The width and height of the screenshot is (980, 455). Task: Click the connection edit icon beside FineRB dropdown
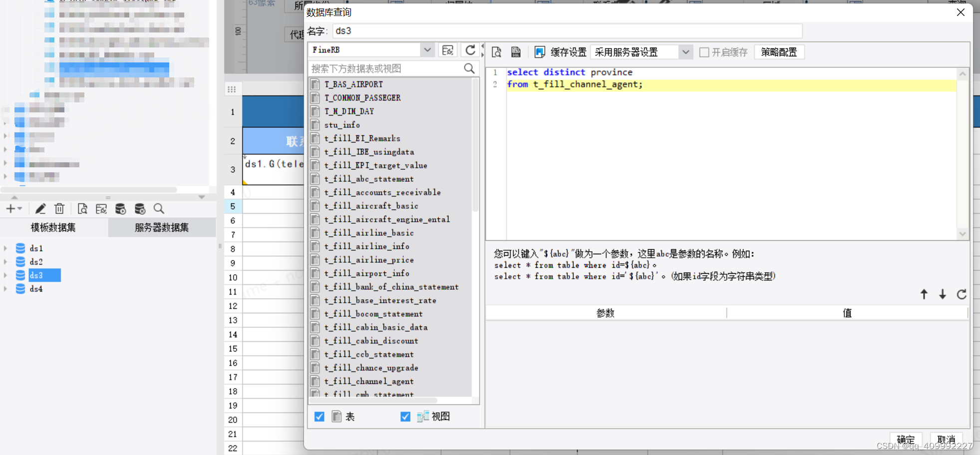tap(448, 50)
